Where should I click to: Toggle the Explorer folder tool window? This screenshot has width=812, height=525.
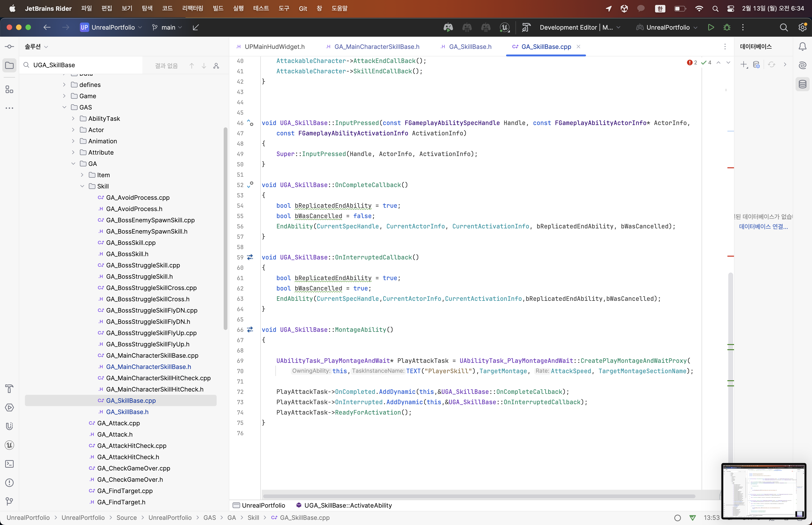9,65
